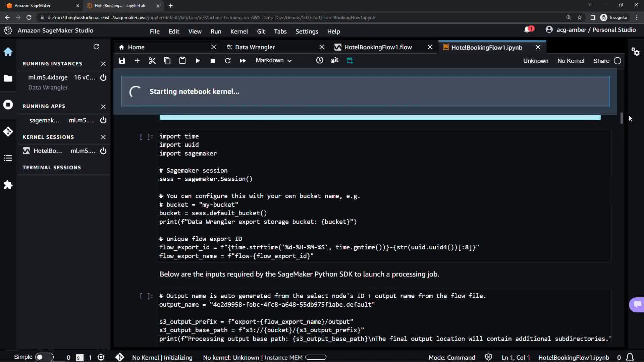Open the Kernel menu
The height and width of the screenshot is (362, 644).
coord(239,31)
